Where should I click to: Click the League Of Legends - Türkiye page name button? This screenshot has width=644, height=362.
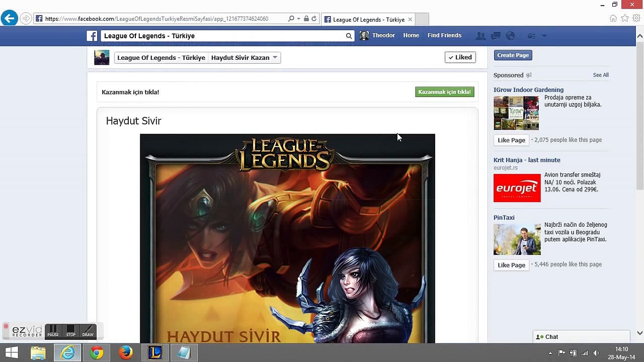[161, 58]
